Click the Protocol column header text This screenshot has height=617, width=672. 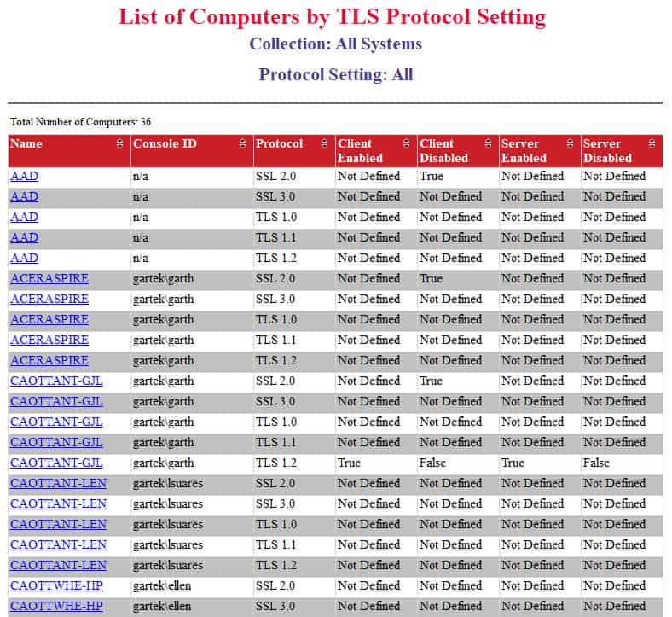tap(280, 143)
